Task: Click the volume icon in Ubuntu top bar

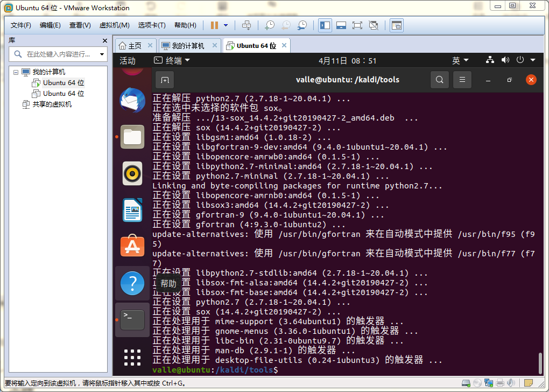Action: tap(505, 60)
